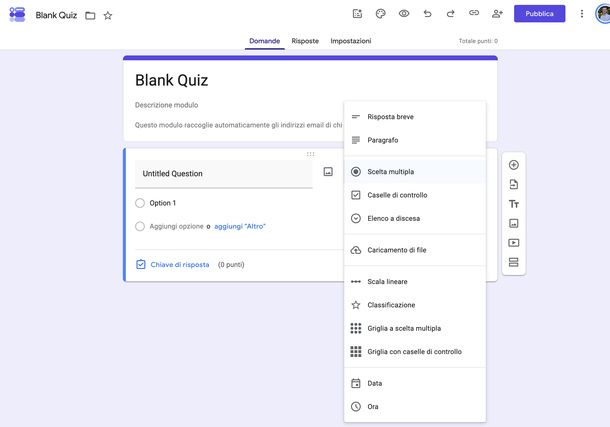
Task: Open the three-dot more options menu
Action: [x=582, y=14]
